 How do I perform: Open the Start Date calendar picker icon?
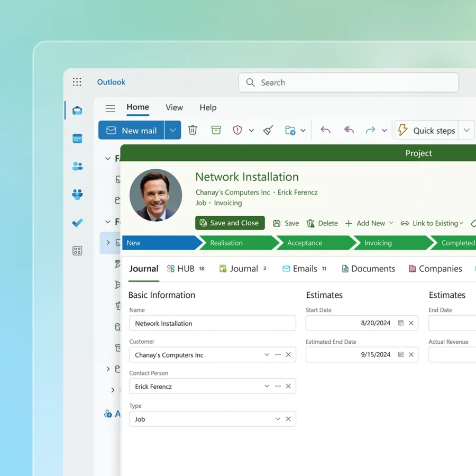(x=401, y=323)
